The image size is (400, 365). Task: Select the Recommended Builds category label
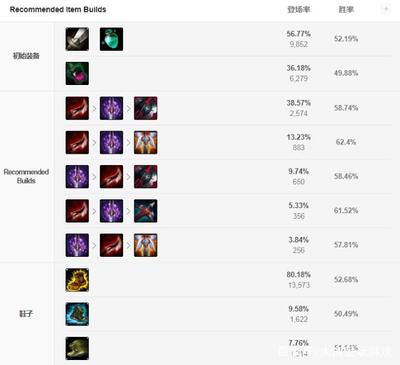(26, 176)
